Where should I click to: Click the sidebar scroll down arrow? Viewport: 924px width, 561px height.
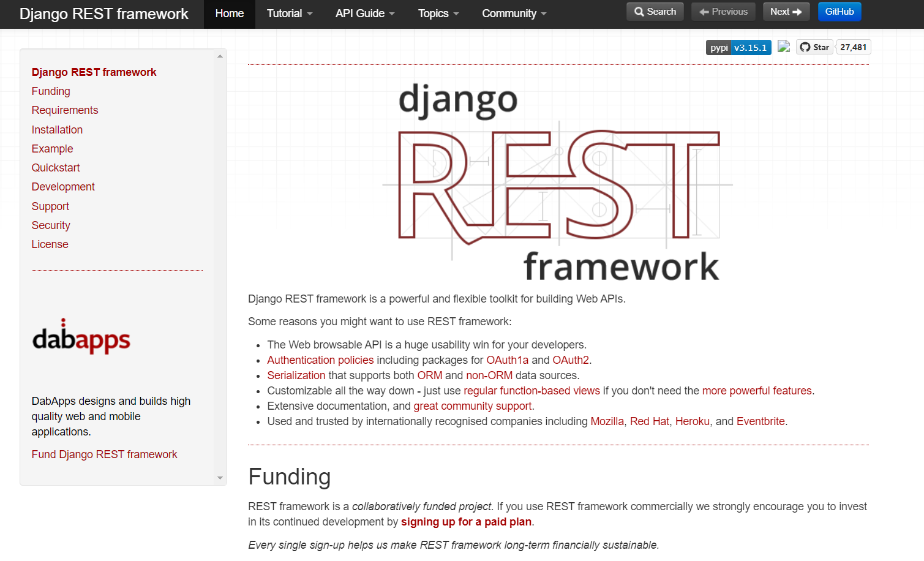pos(220,478)
